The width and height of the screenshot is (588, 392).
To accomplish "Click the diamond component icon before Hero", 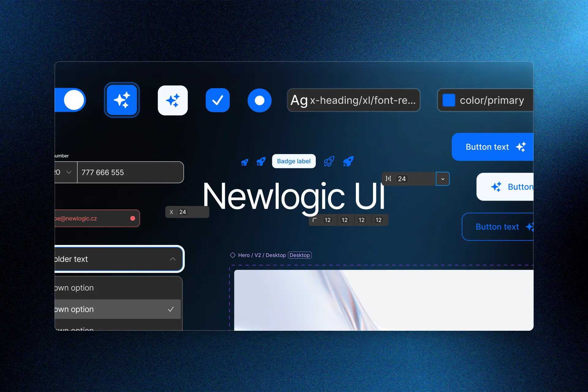I will 233,255.
